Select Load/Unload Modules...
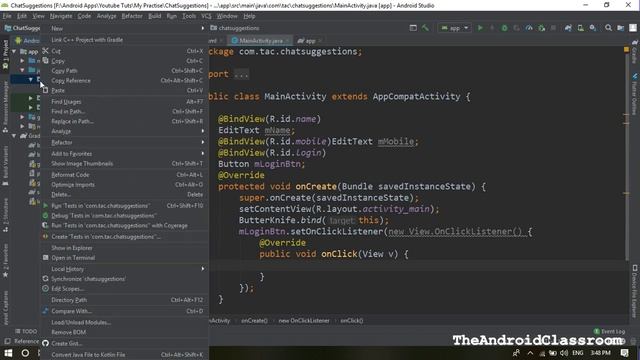This screenshot has height=360, width=640. pyautogui.click(x=124, y=322)
